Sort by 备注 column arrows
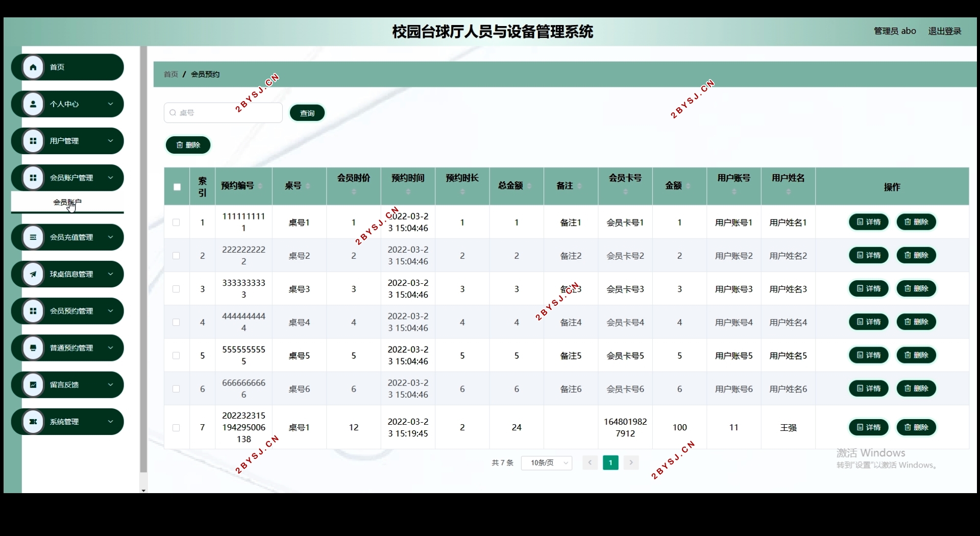 (580, 186)
